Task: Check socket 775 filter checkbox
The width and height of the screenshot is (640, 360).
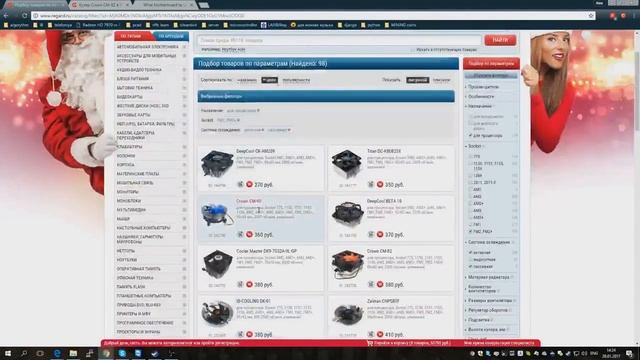Action: click(471, 156)
